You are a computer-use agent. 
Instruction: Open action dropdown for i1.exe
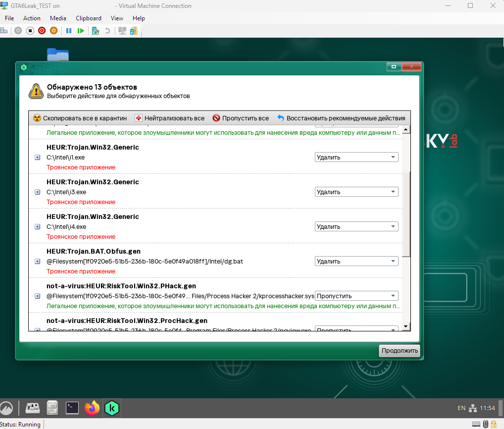tap(356, 157)
